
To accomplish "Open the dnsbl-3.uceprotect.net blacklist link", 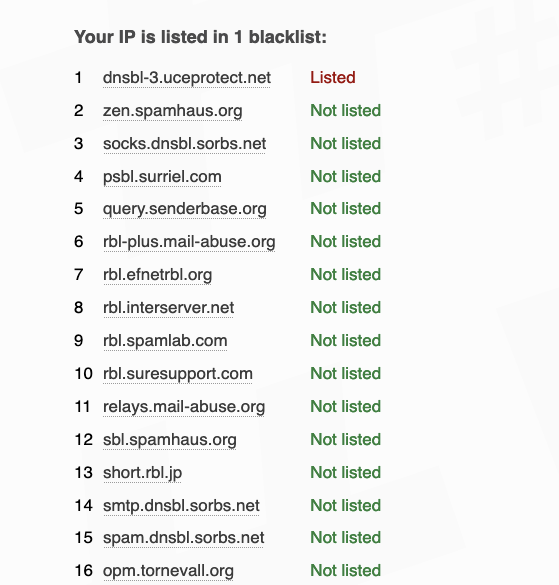I will (x=187, y=78).
